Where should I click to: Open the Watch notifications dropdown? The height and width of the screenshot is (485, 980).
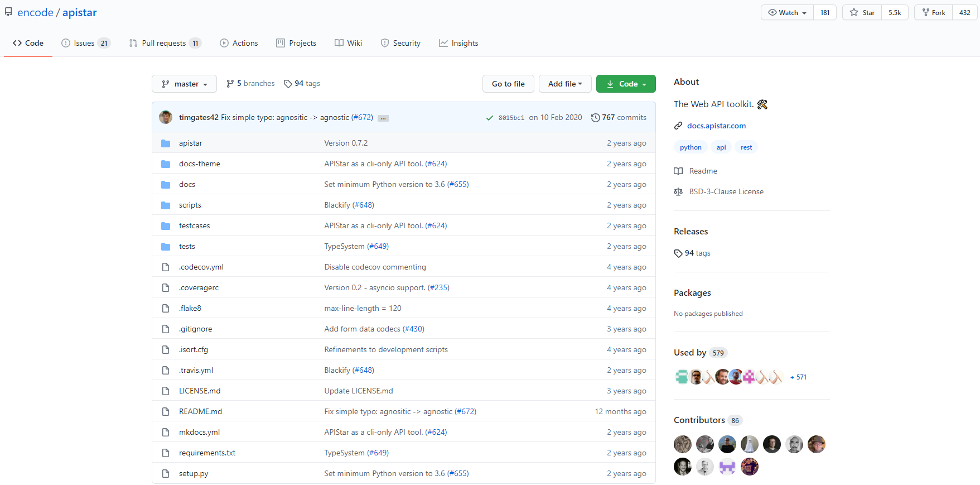click(787, 12)
